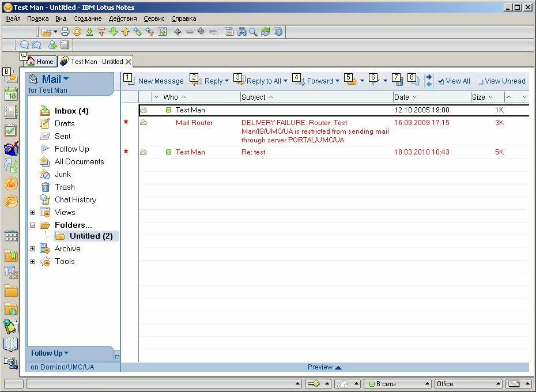Click the print icon in the toolbar

(x=65, y=32)
